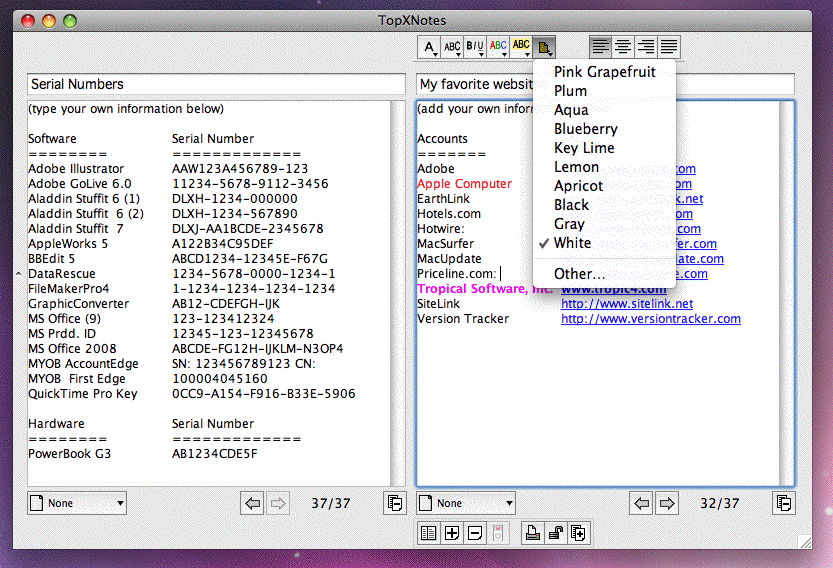This screenshot has width=833, height=568.
Task: Click the right note's vertical scrollbar
Action: pos(787,293)
